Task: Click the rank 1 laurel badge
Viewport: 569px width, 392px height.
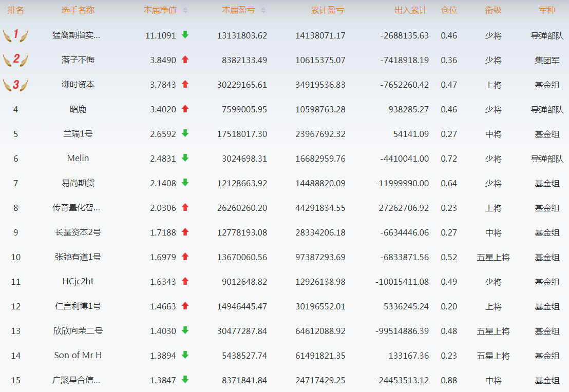Action: [15, 35]
